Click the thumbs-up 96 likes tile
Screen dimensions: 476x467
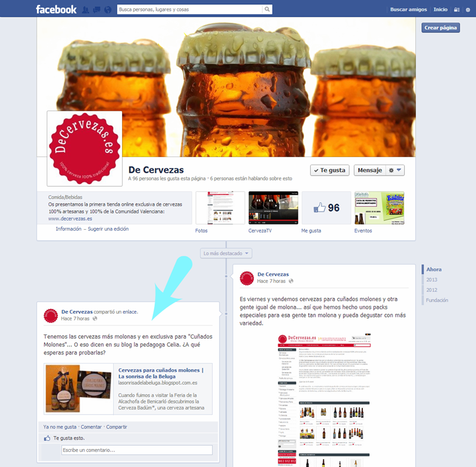(326, 208)
